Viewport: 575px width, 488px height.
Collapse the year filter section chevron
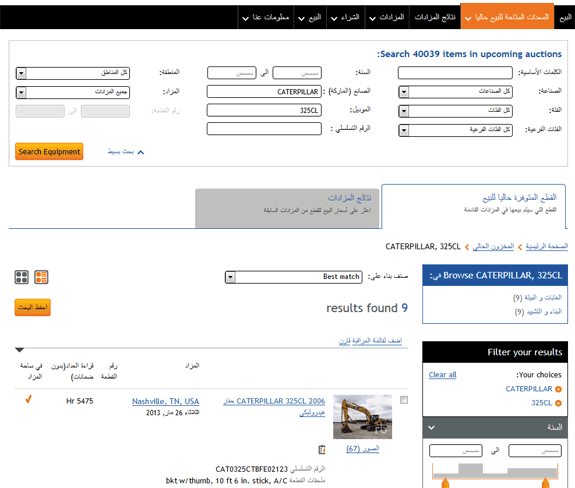(431, 428)
